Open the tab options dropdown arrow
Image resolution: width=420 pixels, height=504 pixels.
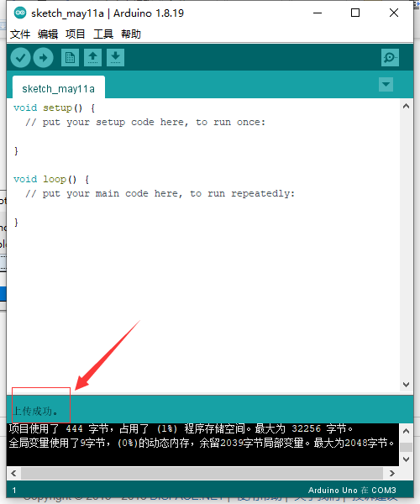[x=386, y=85]
